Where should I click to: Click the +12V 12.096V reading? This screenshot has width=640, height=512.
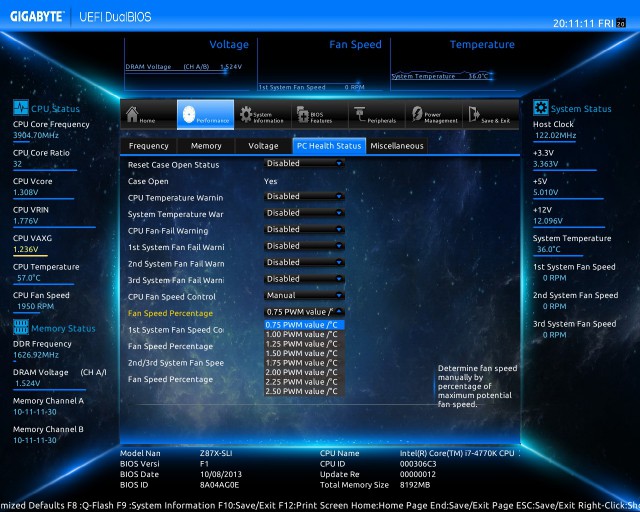tap(548, 221)
